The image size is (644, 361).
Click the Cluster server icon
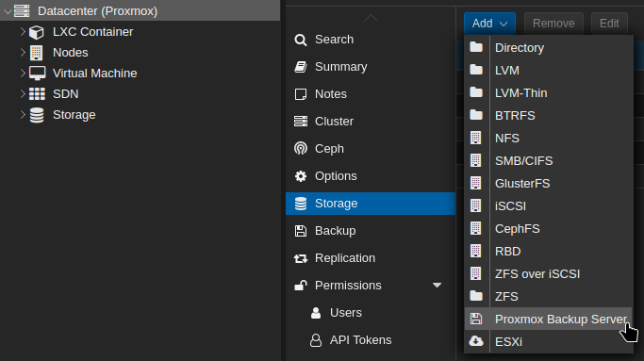(x=301, y=122)
